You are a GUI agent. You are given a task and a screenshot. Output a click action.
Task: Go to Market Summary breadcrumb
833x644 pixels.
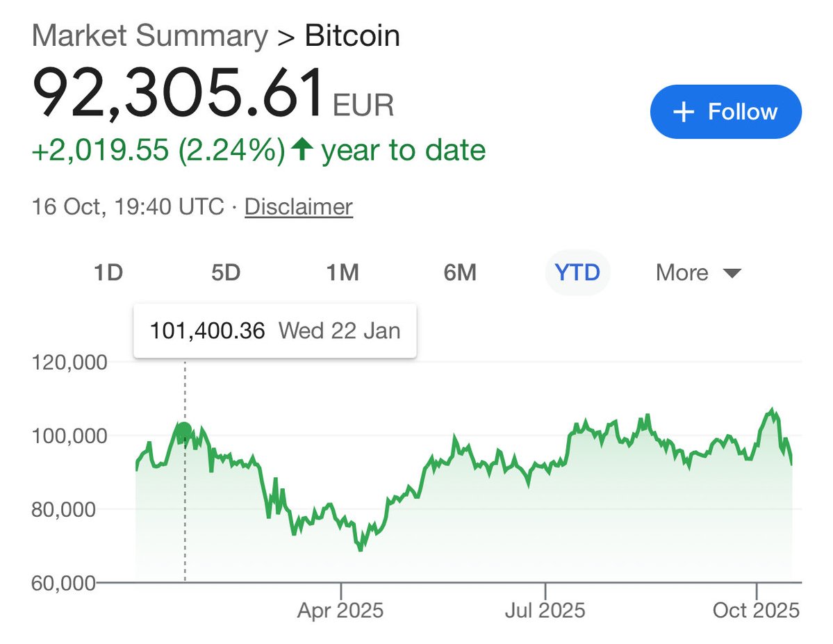pos(149,36)
